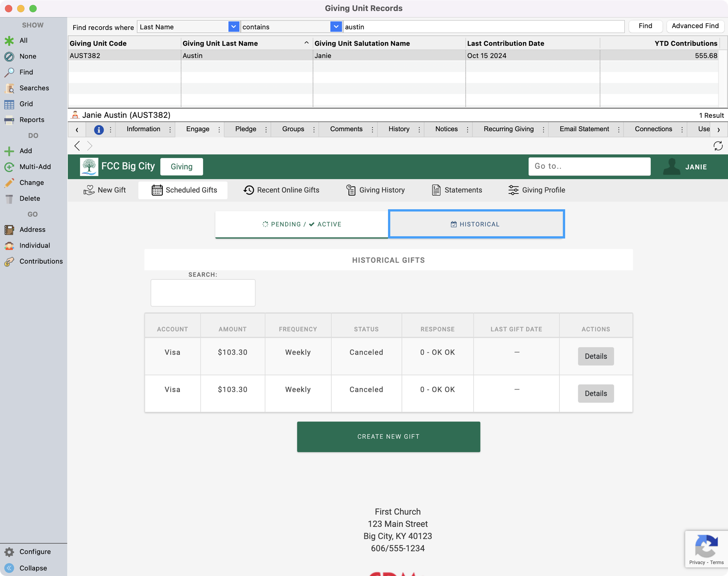The width and height of the screenshot is (728, 576).
Task: Click the Searches sidebar icon
Action: (9, 88)
